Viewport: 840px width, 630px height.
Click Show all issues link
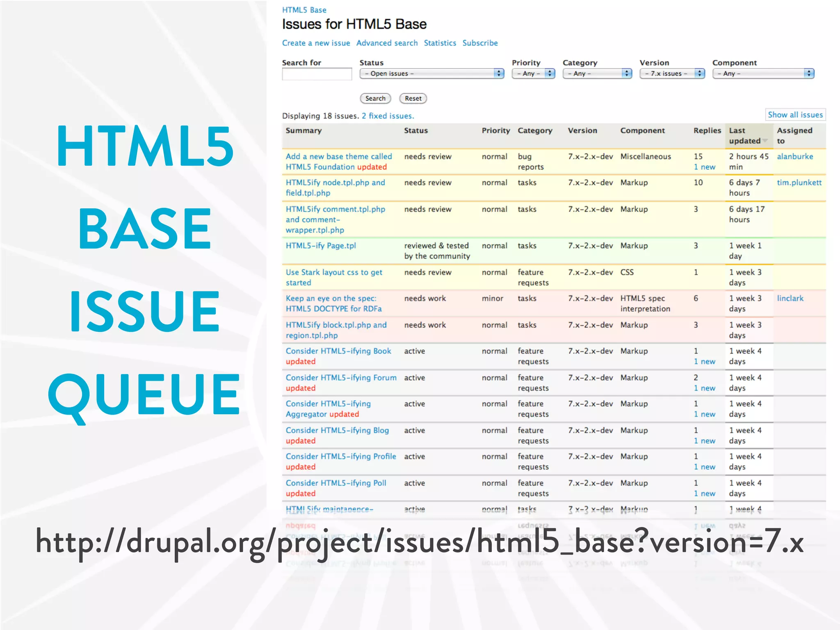(x=795, y=115)
